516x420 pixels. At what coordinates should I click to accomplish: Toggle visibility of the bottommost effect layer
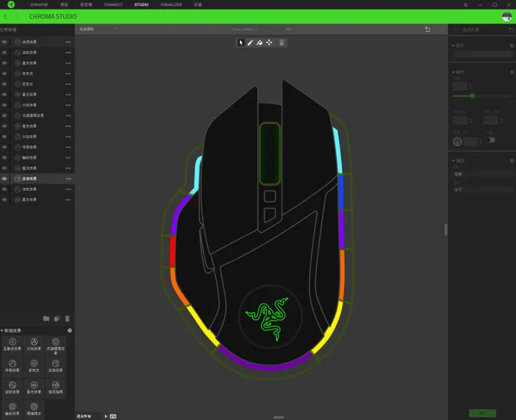coord(4,200)
